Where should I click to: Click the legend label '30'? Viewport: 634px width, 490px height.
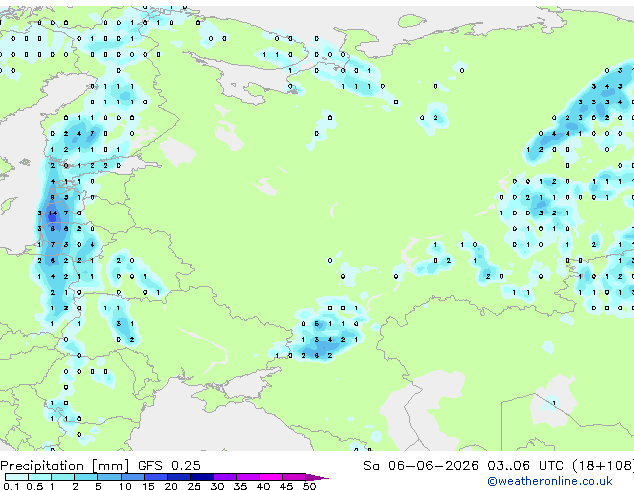pos(217,486)
